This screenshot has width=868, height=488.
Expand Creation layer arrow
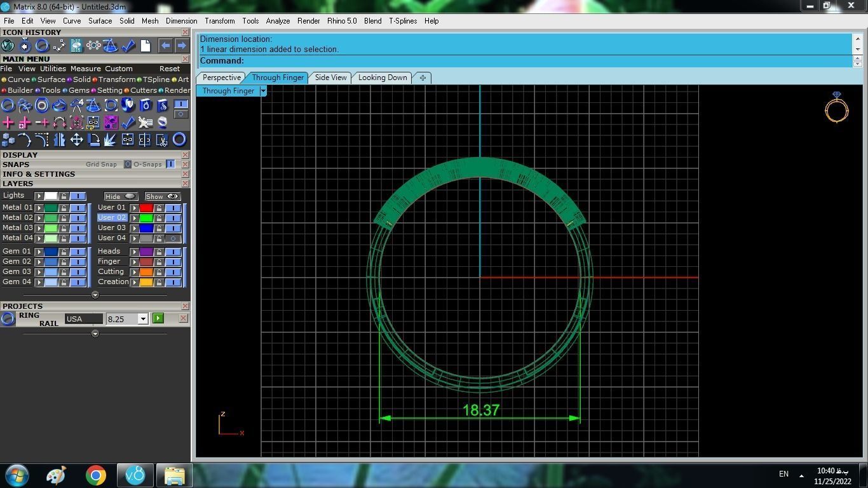(134, 282)
